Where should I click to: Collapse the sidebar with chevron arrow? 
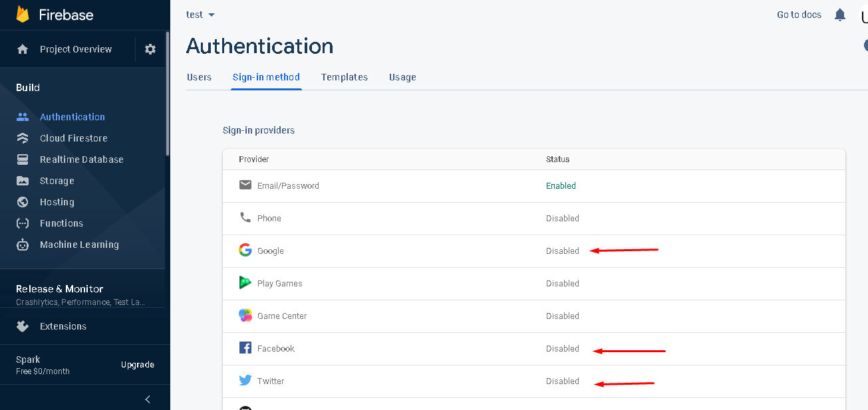148,399
